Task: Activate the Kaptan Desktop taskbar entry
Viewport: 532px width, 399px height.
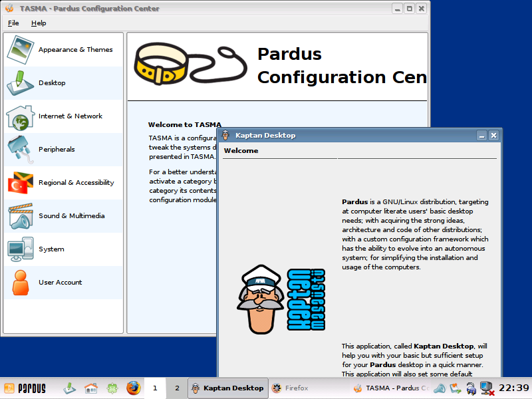Action: [x=228, y=388]
